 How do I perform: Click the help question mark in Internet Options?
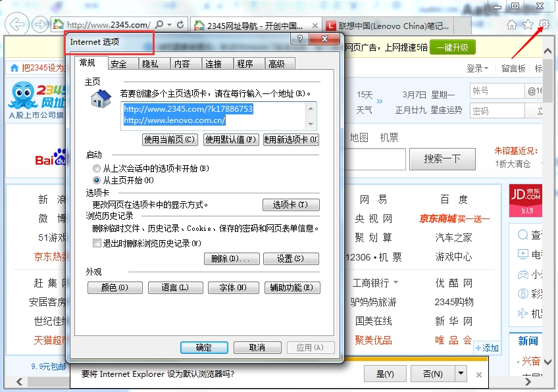[x=299, y=39]
